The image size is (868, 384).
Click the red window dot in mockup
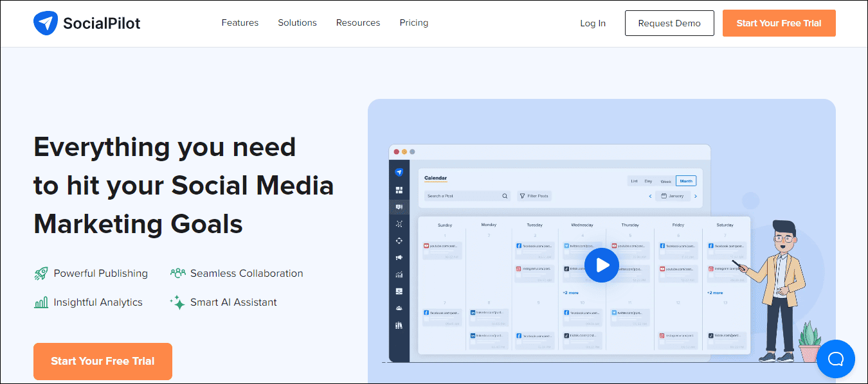tap(397, 152)
